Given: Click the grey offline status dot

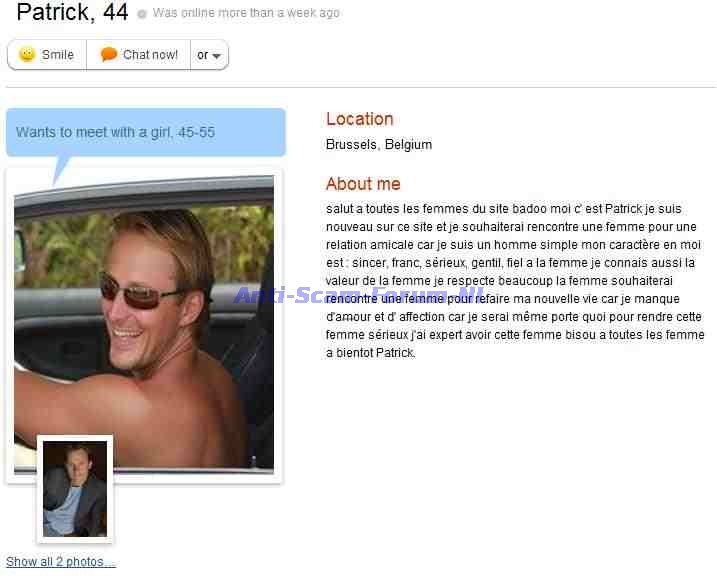Looking at the screenshot, I should tap(142, 14).
